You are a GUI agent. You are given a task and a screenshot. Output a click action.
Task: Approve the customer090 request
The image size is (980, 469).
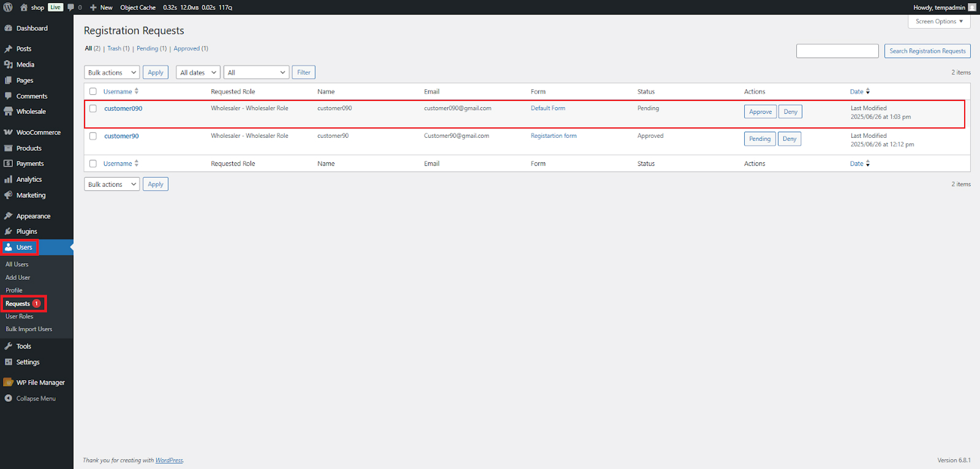[x=760, y=111]
